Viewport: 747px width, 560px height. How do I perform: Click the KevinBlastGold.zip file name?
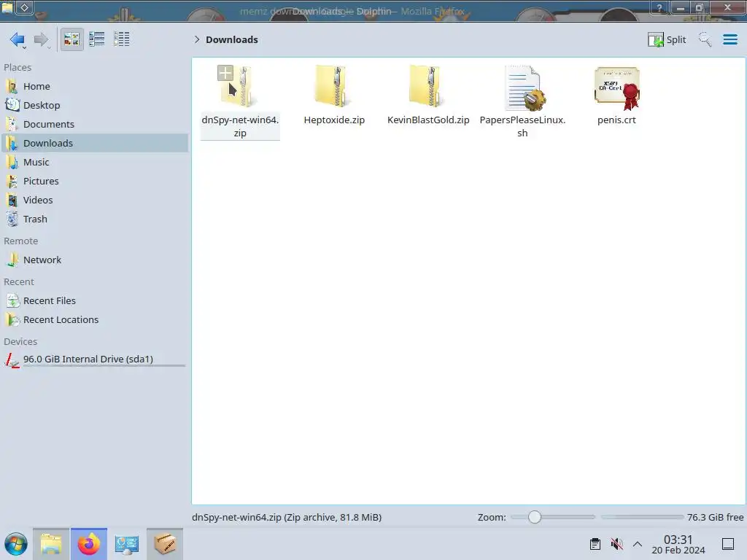click(x=427, y=120)
